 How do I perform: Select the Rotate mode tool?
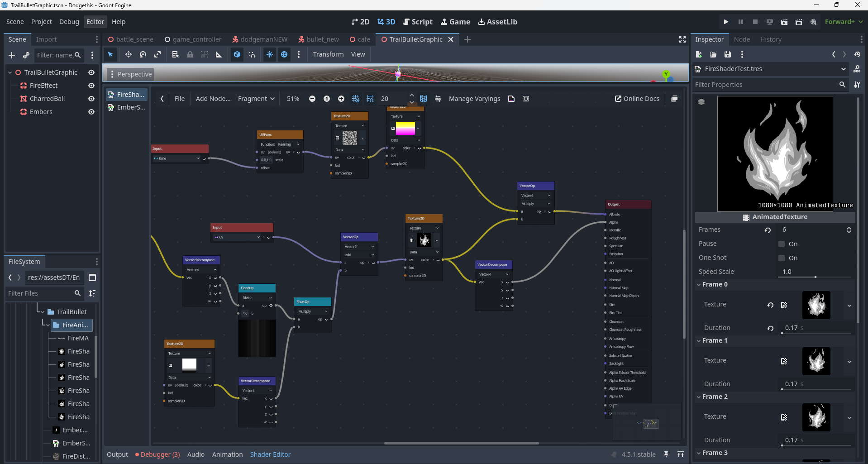(x=143, y=54)
